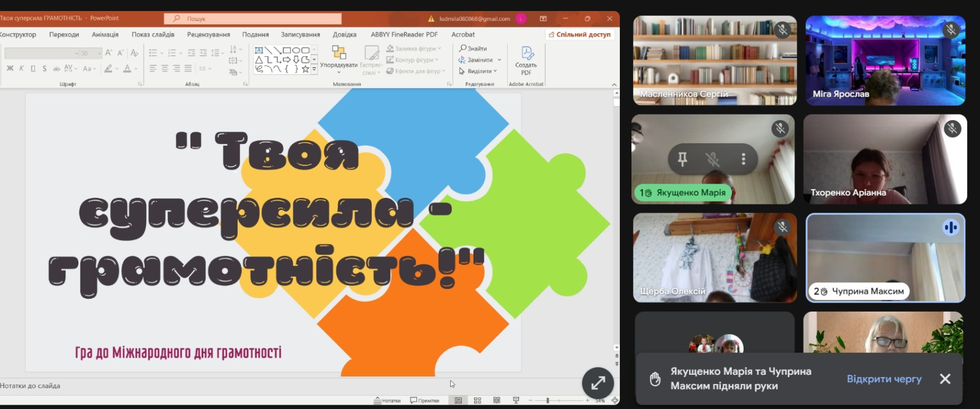This screenshot has width=980, height=409.
Task: Click the Создать PDF Acrobat icon
Action: coord(526,54)
